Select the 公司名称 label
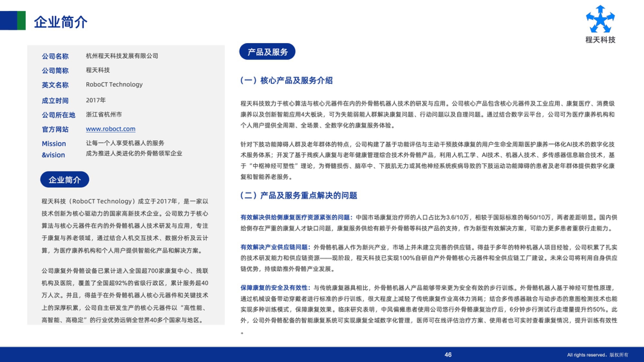Image resolution: width=644 pixels, height=362 pixels. (x=55, y=56)
